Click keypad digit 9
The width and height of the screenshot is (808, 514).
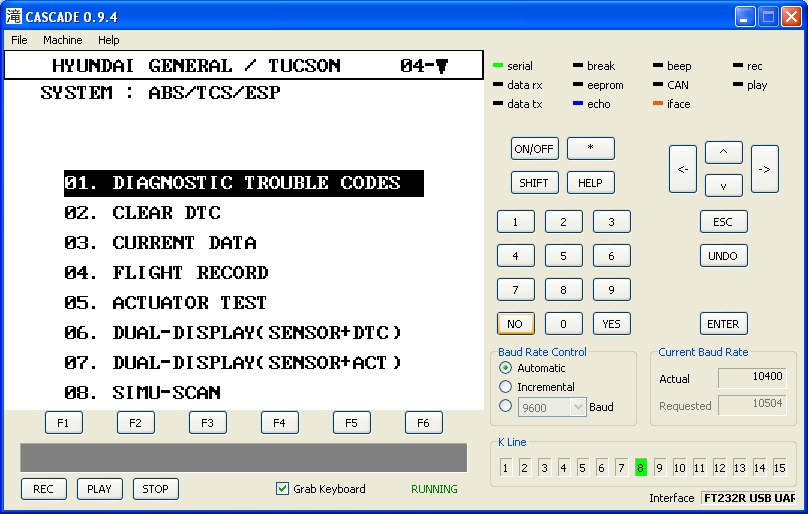coord(611,290)
